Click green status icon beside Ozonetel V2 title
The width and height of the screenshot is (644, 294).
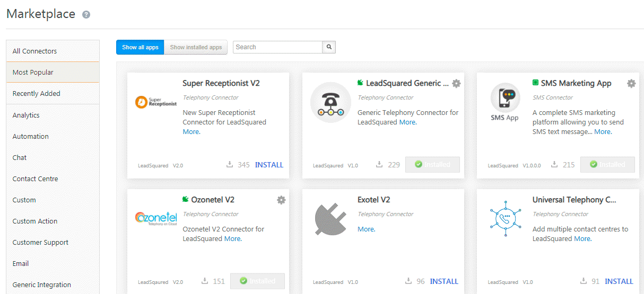[x=186, y=199]
